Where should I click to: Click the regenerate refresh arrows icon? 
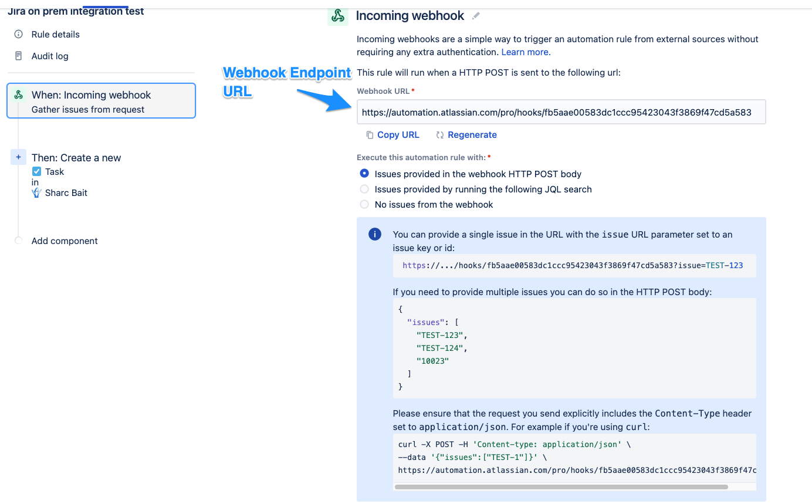click(x=439, y=135)
